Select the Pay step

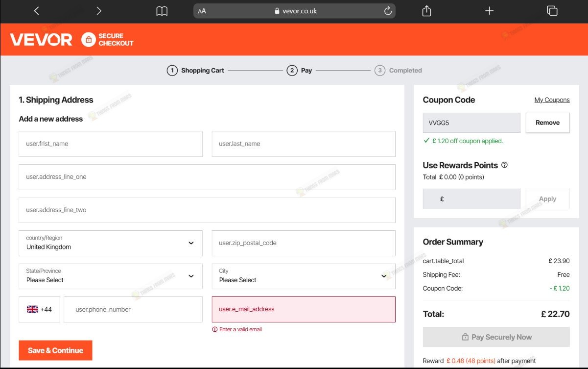299,71
